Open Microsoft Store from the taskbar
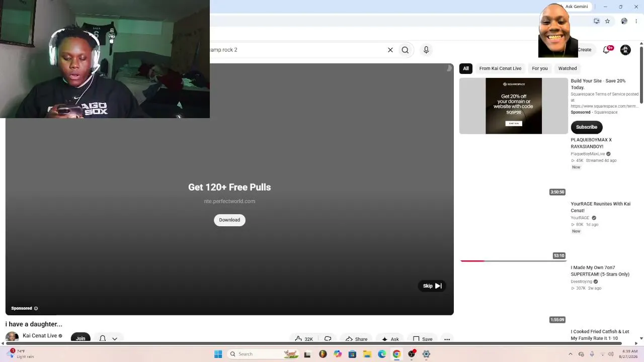 pos(352,354)
